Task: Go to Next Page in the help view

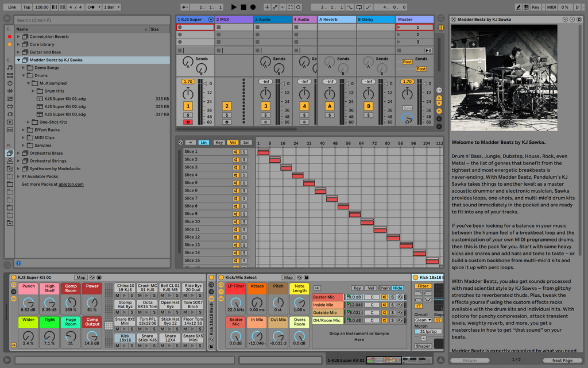Action: pyautogui.click(x=562, y=361)
